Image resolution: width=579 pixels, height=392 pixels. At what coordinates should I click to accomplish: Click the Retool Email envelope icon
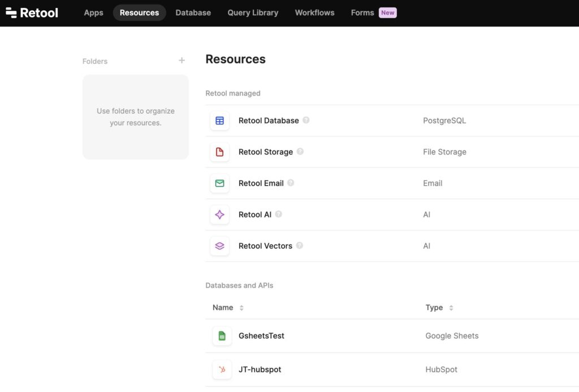(219, 183)
